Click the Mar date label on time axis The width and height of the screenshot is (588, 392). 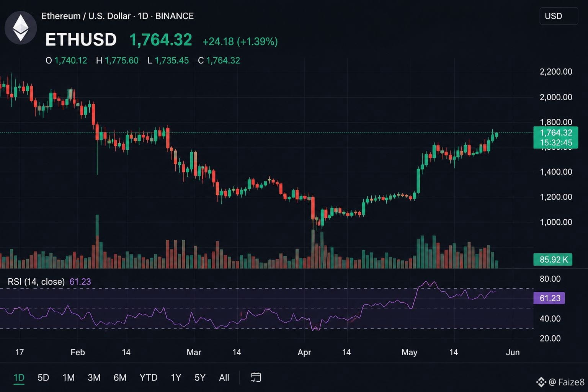pos(194,352)
